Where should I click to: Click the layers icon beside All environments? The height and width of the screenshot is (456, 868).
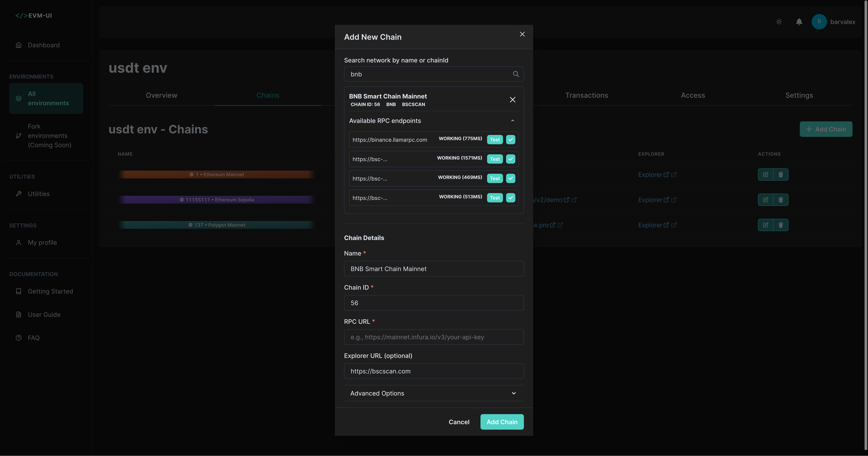(x=19, y=98)
